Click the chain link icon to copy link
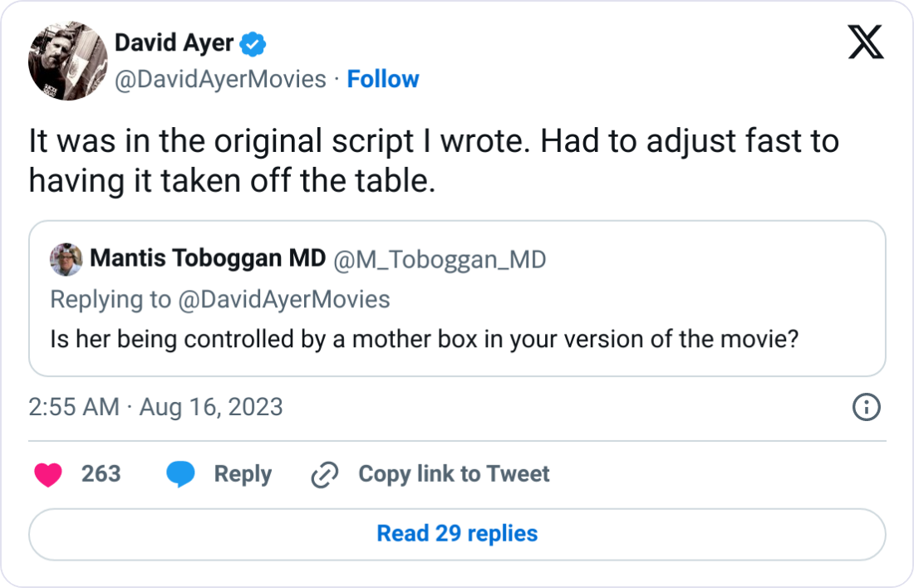Image resolution: width=914 pixels, height=588 pixels. 323,473
